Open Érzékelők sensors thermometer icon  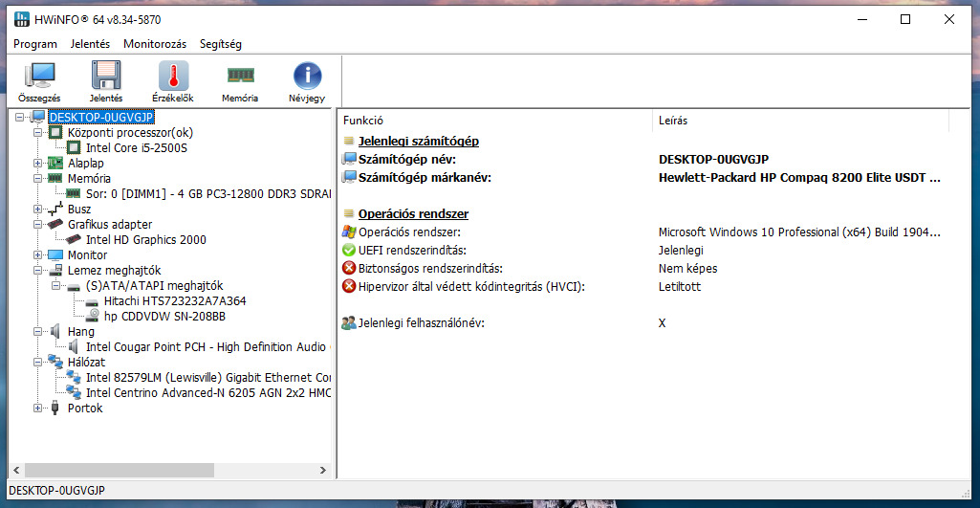coord(173,76)
